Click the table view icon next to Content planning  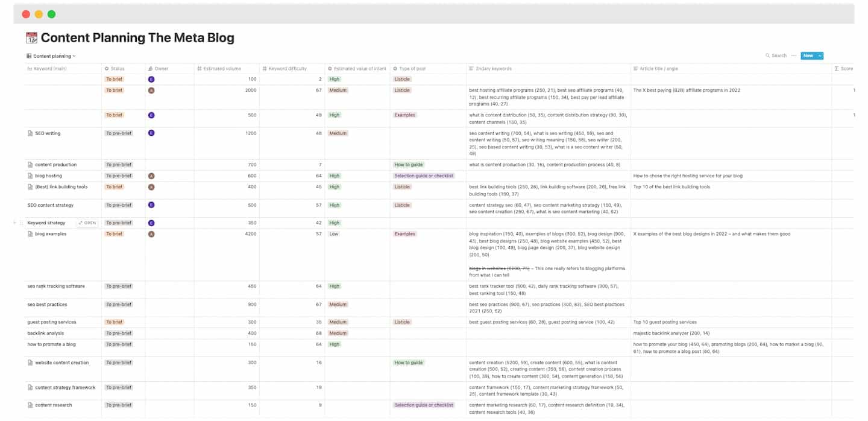click(28, 55)
